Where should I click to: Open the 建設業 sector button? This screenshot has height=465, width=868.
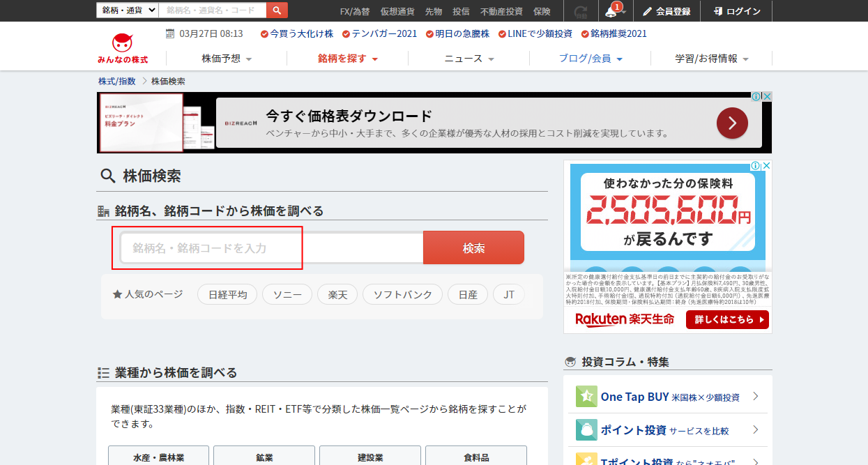(370, 457)
